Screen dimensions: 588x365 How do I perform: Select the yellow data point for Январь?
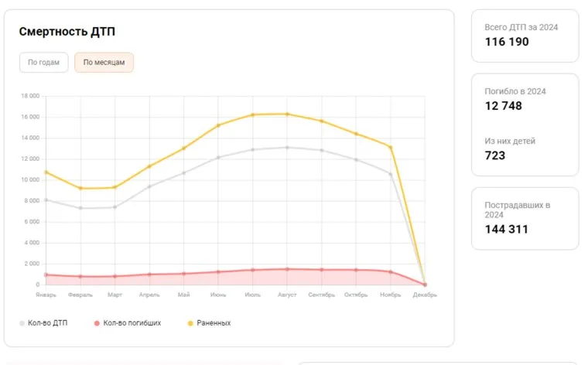click(46, 172)
